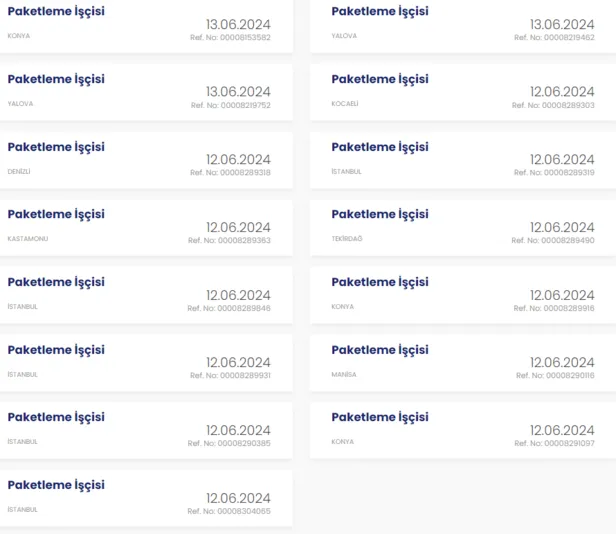The width and height of the screenshot is (616, 534).
Task: Click the KASTAMONU city label
Action: 28,239
